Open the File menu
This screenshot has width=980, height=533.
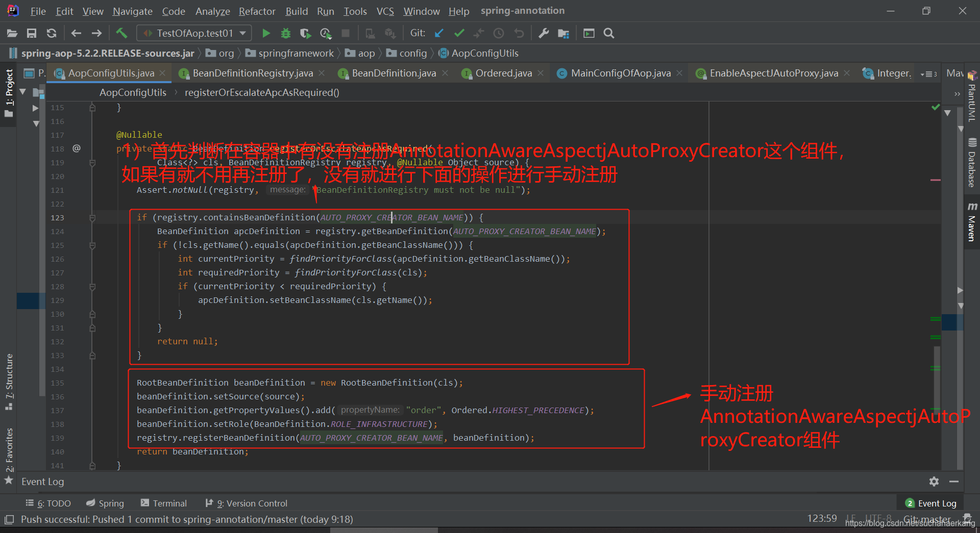point(38,11)
